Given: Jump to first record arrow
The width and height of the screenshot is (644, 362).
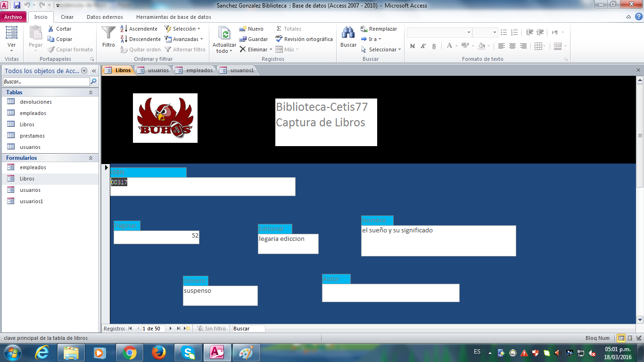Looking at the screenshot, I should pyautogui.click(x=130, y=329).
